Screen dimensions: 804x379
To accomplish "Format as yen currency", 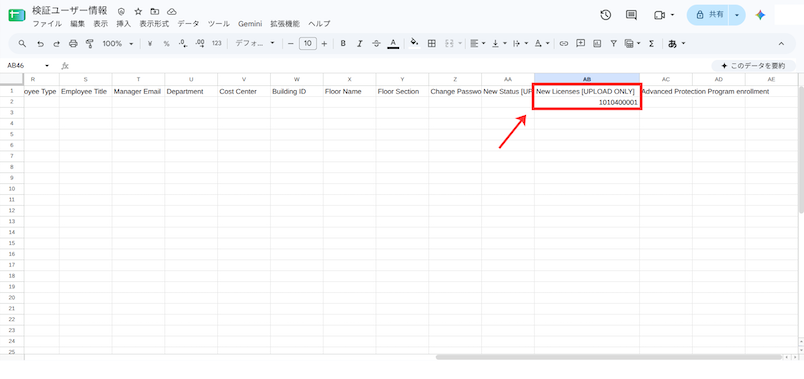I will (x=150, y=44).
